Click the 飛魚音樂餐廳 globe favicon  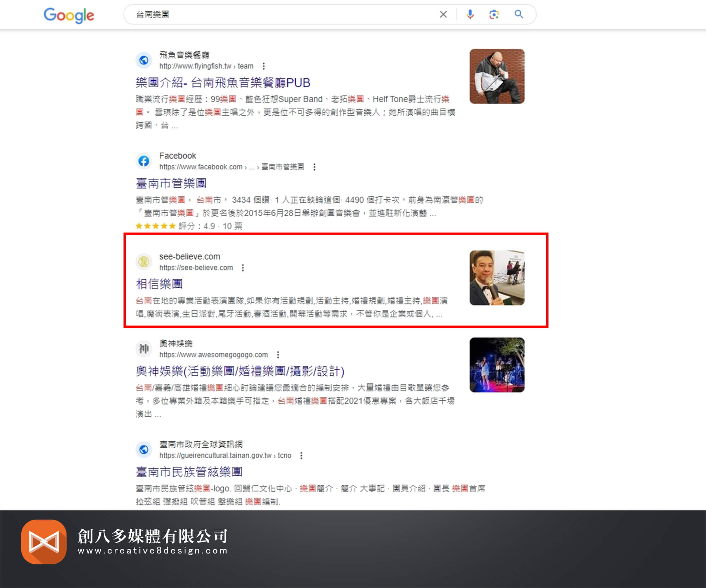click(144, 60)
